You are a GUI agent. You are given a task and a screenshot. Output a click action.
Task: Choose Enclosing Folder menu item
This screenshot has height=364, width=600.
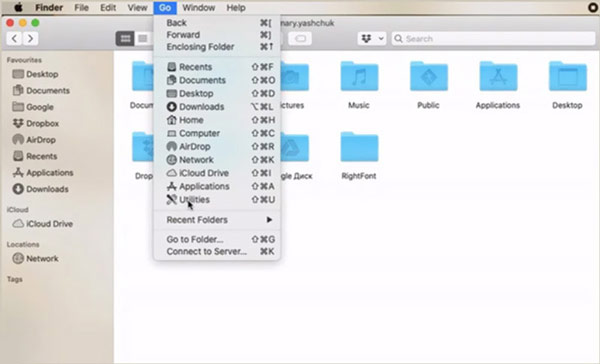click(x=217, y=47)
